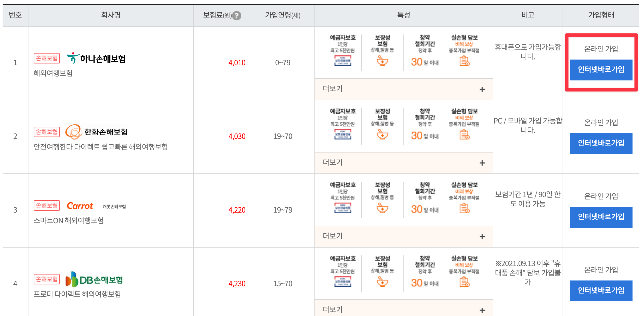644x316 pixels.
Task: Click the DB Insurance logo
Action: pos(94,279)
